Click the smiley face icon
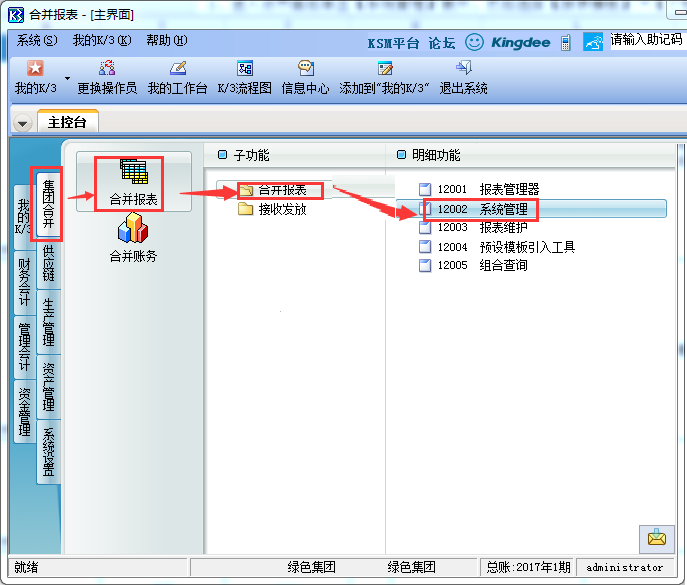The width and height of the screenshot is (687, 585). 474,42
